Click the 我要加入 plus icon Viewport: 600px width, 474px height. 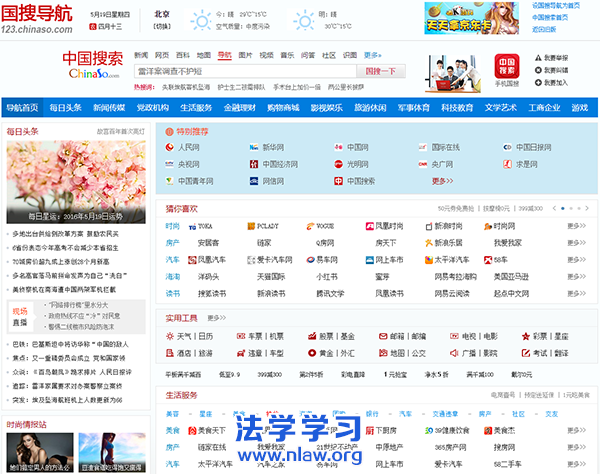pyautogui.click(x=538, y=82)
